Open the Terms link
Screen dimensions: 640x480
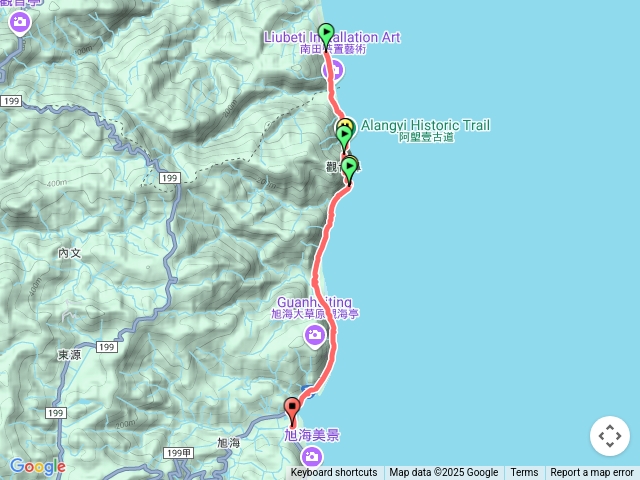tap(524, 472)
